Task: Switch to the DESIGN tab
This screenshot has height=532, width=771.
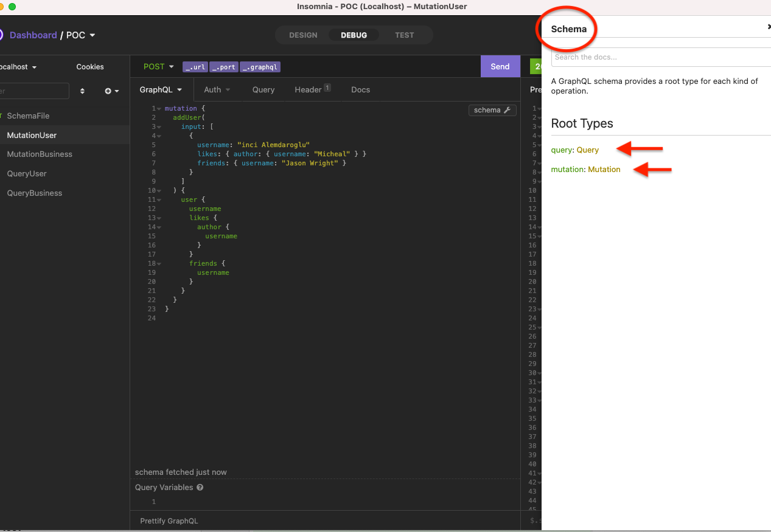Action: point(303,35)
